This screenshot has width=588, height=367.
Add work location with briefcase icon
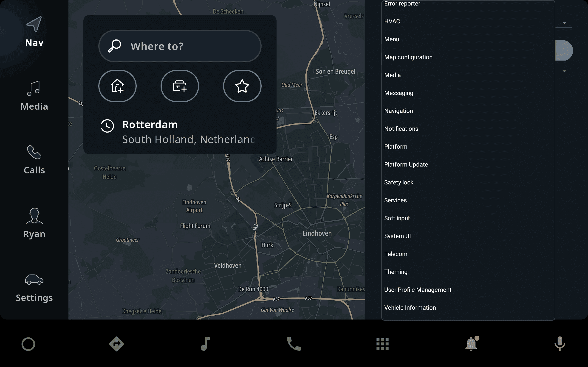pos(180,86)
